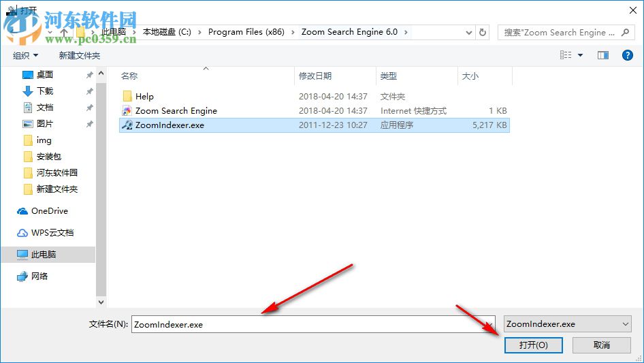Screen dimensions: 644x363
Task: Click the 新建文件夹 toolbar button
Action: (x=79, y=55)
